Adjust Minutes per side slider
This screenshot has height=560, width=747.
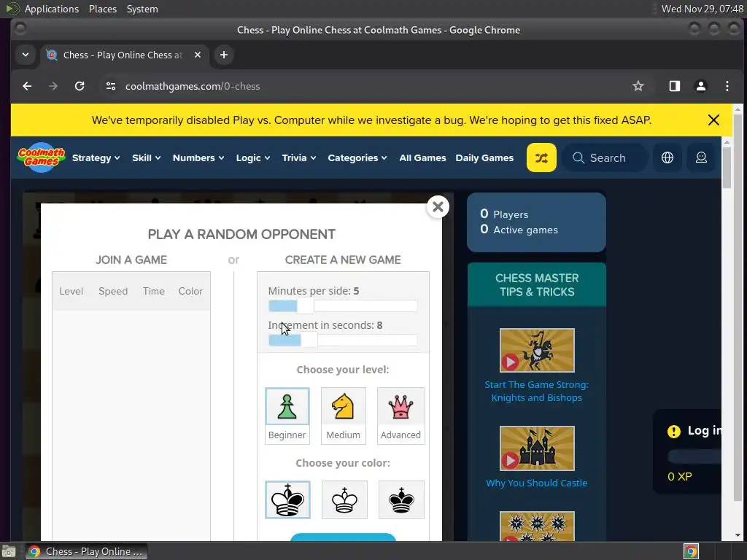pos(343,306)
